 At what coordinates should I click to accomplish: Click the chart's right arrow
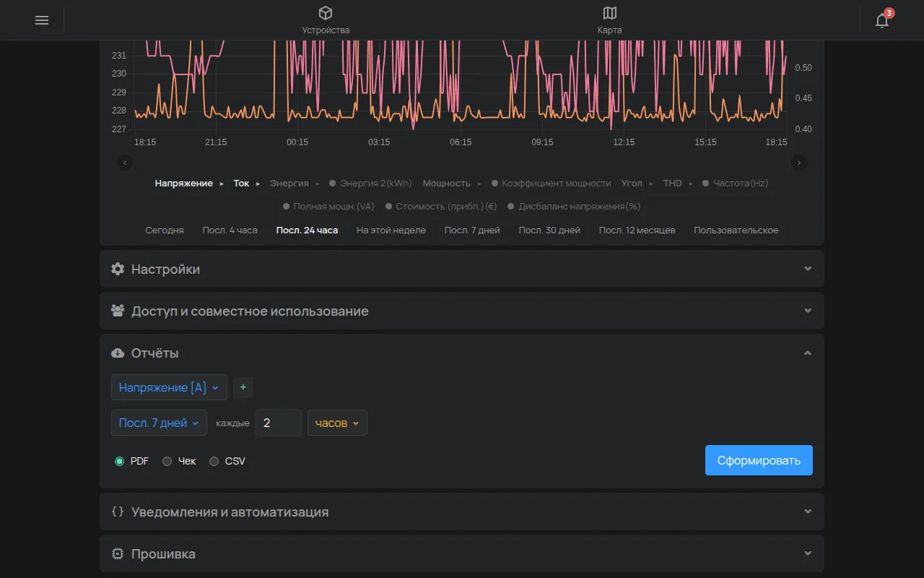pyautogui.click(x=798, y=163)
